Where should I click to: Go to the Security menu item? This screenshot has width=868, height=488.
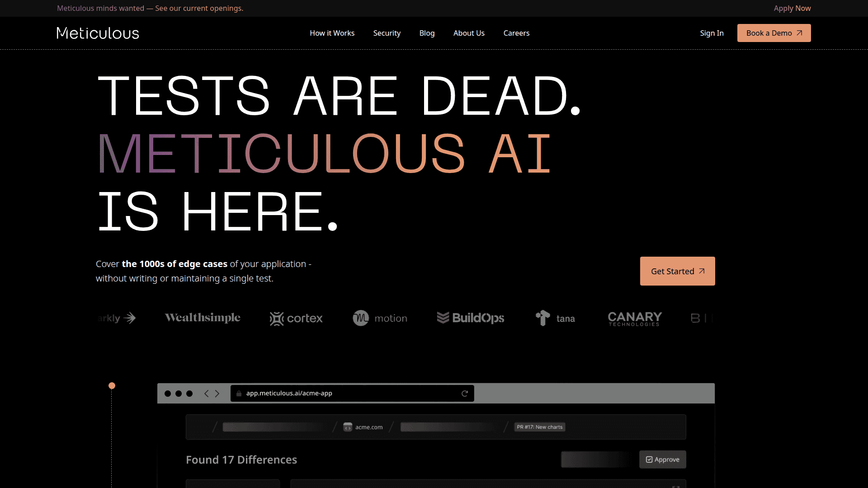387,33
